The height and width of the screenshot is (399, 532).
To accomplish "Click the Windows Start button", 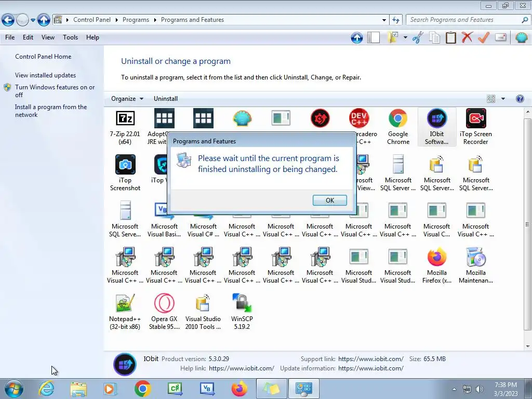I will tap(14, 389).
